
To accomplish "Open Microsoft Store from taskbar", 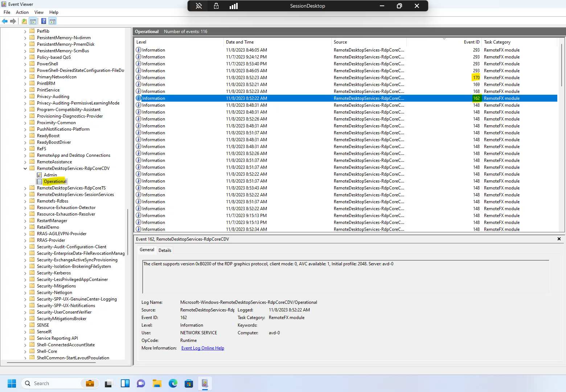I will 189,383.
